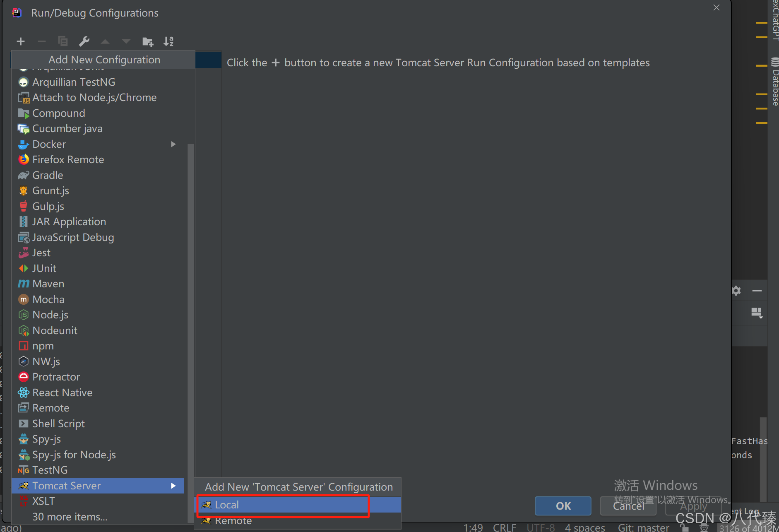Click the Sort Configurations alphabetically icon
The image size is (779, 532).
(x=168, y=41)
